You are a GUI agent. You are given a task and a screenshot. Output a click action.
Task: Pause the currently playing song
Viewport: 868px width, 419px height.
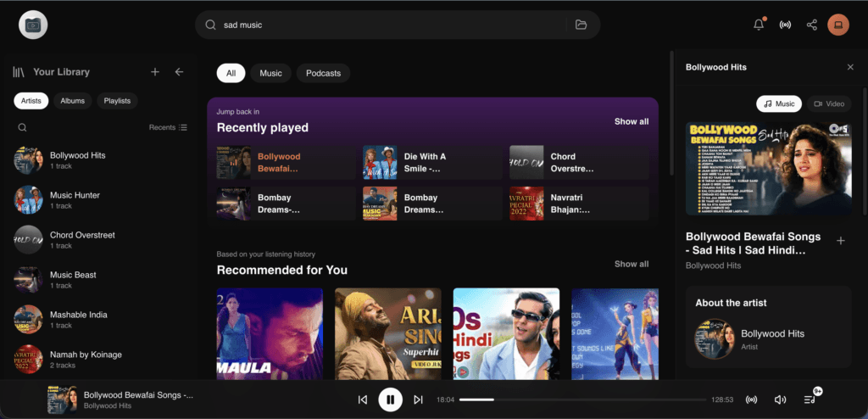tap(390, 399)
